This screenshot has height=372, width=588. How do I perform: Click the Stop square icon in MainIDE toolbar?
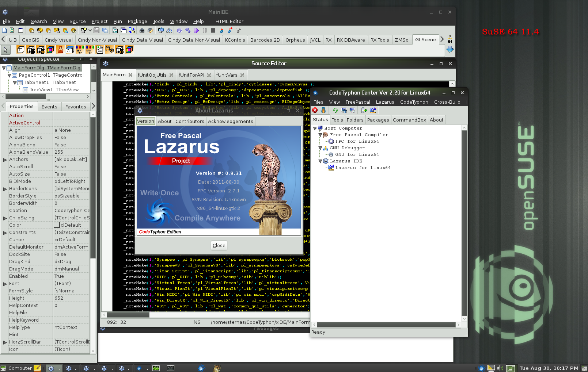213,30
